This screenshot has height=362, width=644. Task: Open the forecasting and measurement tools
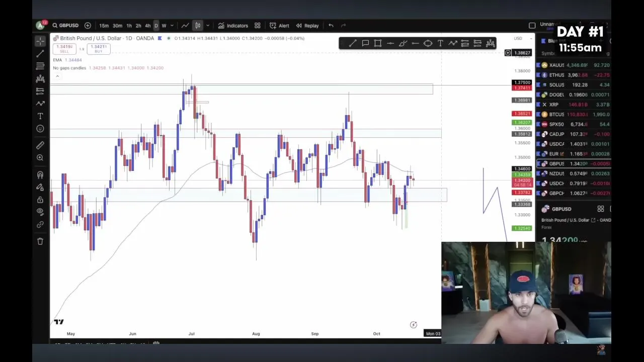pyautogui.click(x=40, y=91)
